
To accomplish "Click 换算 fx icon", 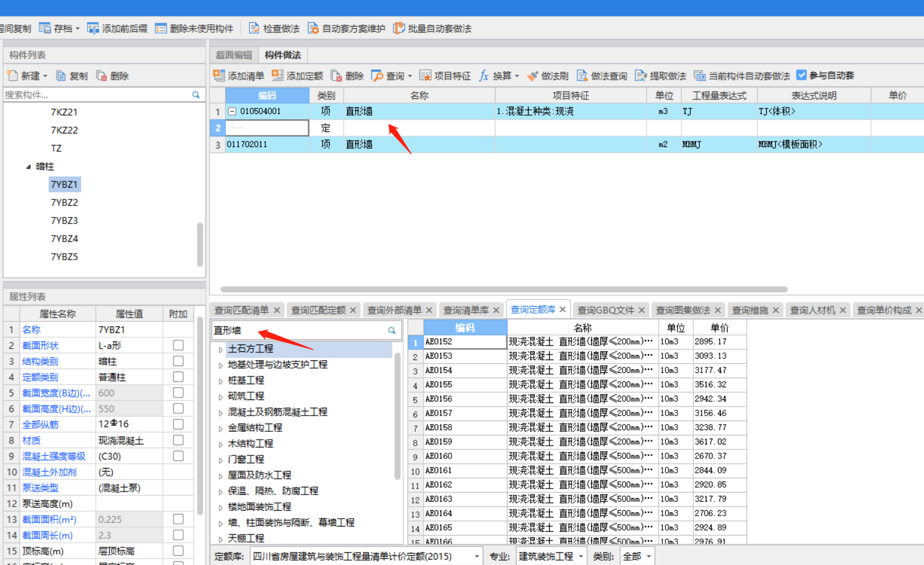I will [x=483, y=76].
